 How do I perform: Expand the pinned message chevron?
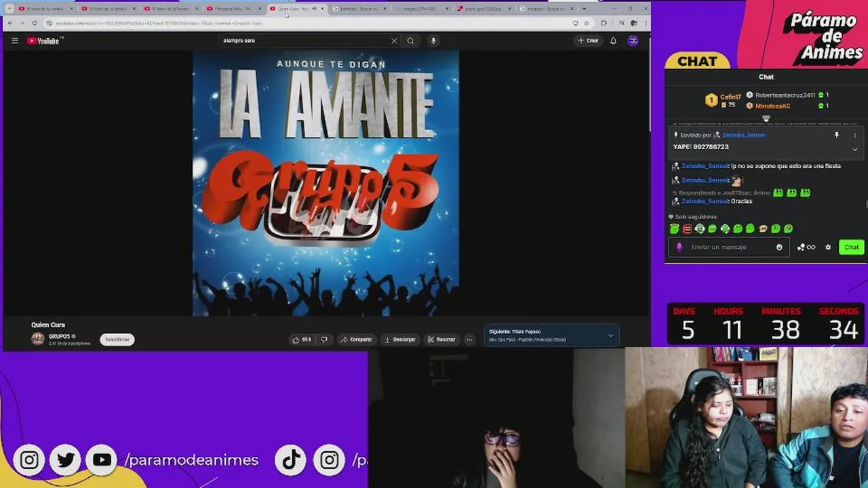854,149
